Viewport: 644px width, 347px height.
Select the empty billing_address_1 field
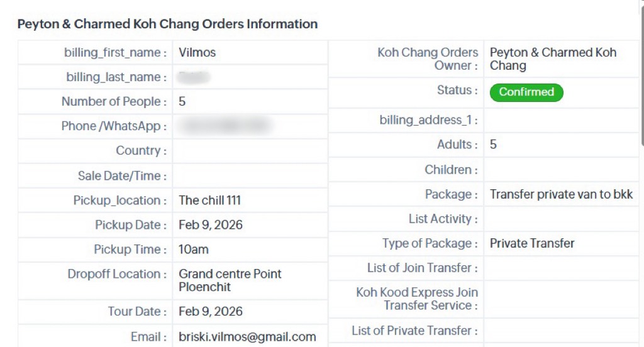pos(561,120)
